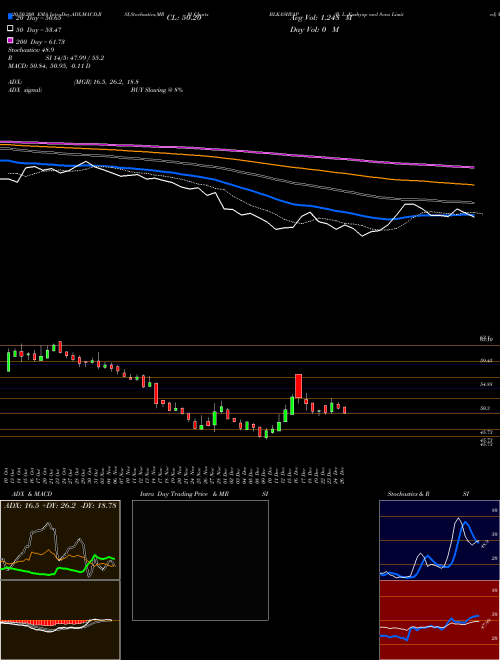
Task: Select the MACD values line '50.84, 50.95, -0.11'
Action: coord(59,66)
